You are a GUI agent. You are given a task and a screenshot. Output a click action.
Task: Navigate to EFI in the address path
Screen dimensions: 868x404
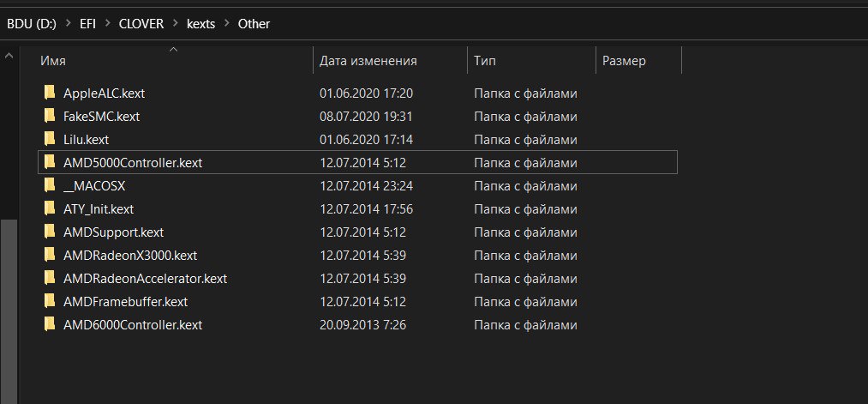tap(87, 24)
